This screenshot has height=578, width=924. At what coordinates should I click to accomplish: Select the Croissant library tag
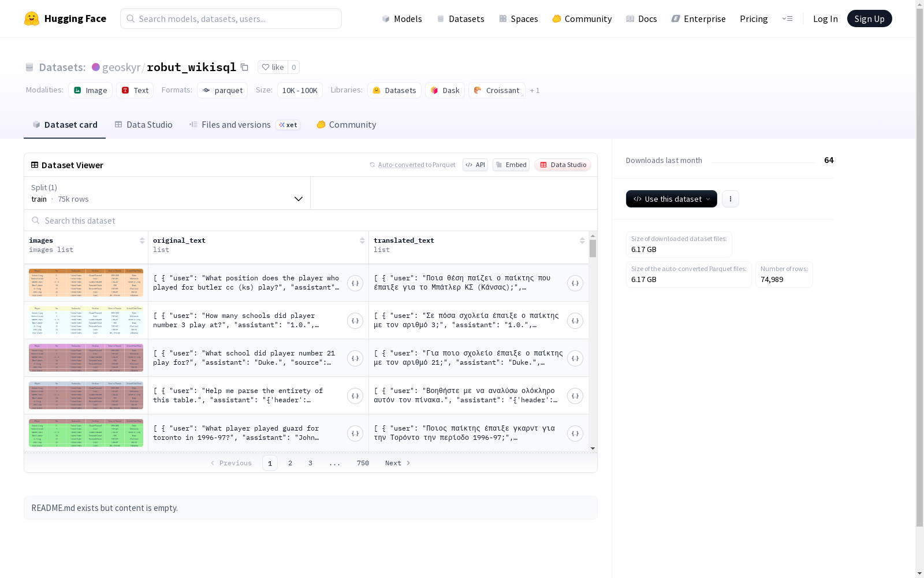(x=497, y=90)
